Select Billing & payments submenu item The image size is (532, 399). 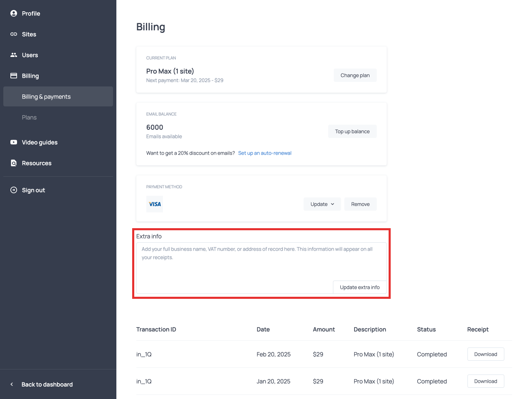46,96
